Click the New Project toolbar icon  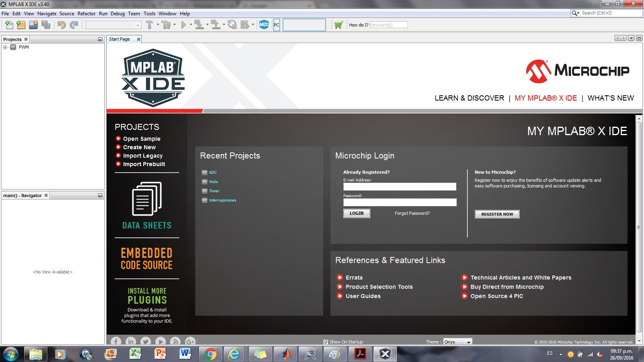[21, 25]
